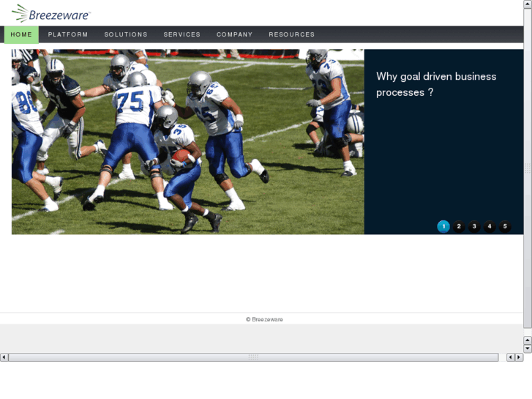The width and height of the screenshot is (532, 399).
Task: Click the vertical scrollbar down arrow at bottom
Action: (x=528, y=348)
